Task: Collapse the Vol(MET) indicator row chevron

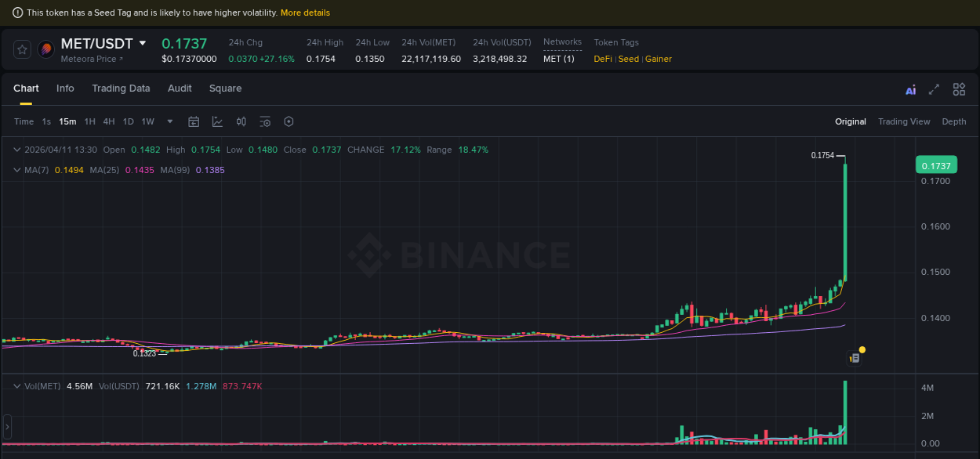Action: point(17,386)
